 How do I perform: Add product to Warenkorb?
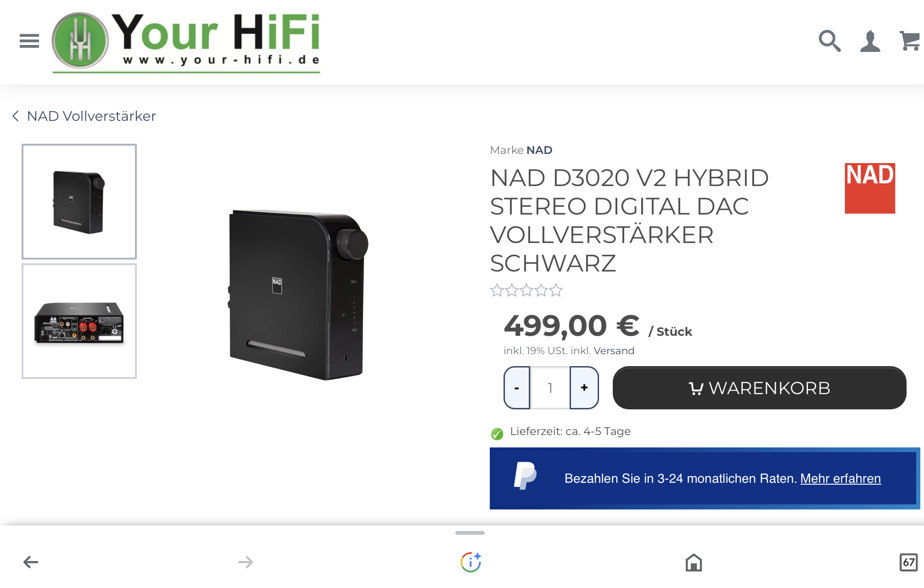click(x=760, y=388)
